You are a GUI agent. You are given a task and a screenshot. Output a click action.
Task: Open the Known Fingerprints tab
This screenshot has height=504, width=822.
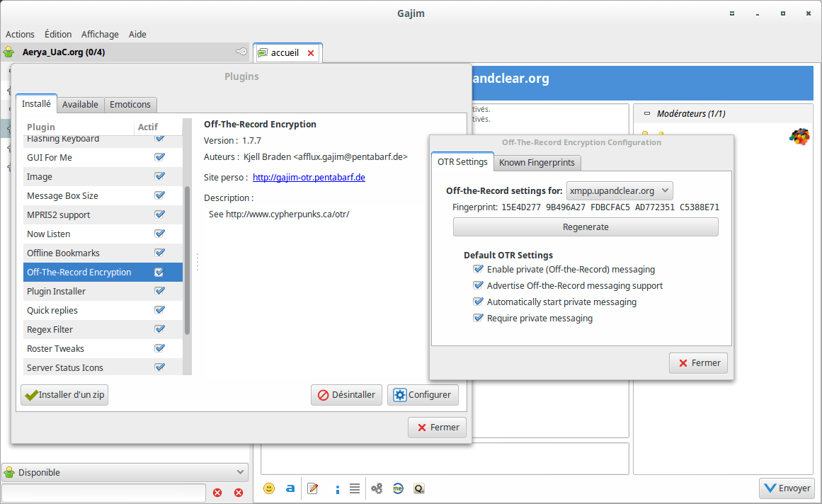tap(537, 162)
